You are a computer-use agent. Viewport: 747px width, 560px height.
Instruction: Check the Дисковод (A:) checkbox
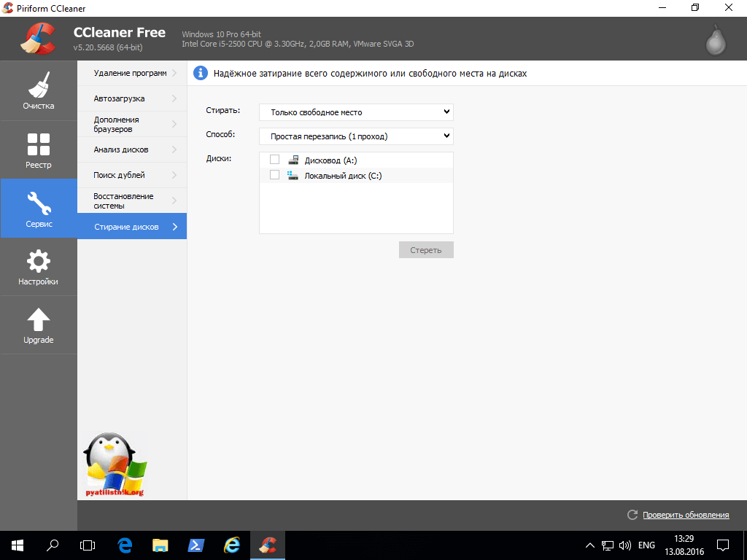[x=275, y=160]
